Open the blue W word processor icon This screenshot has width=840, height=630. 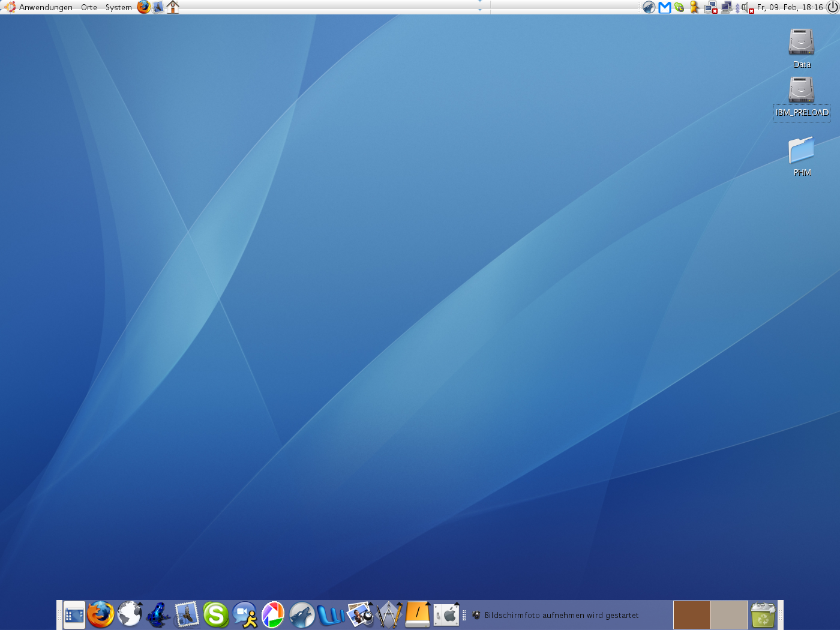click(331, 615)
